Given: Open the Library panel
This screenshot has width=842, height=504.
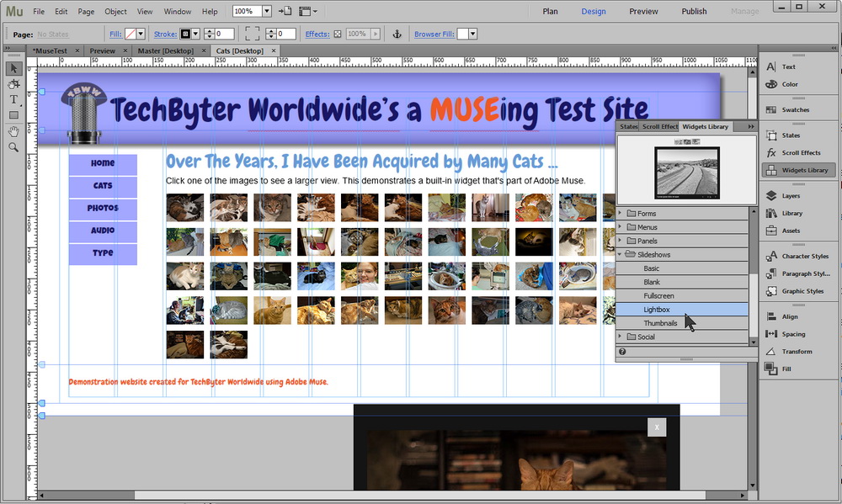Looking at the screenshot, I should [x=785, y=213].
